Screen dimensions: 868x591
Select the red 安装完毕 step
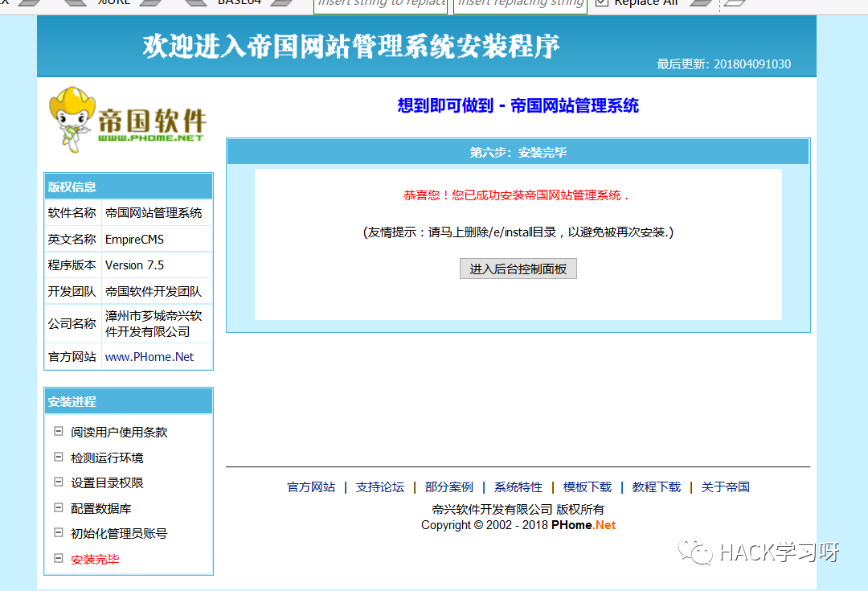coord(95,559)
